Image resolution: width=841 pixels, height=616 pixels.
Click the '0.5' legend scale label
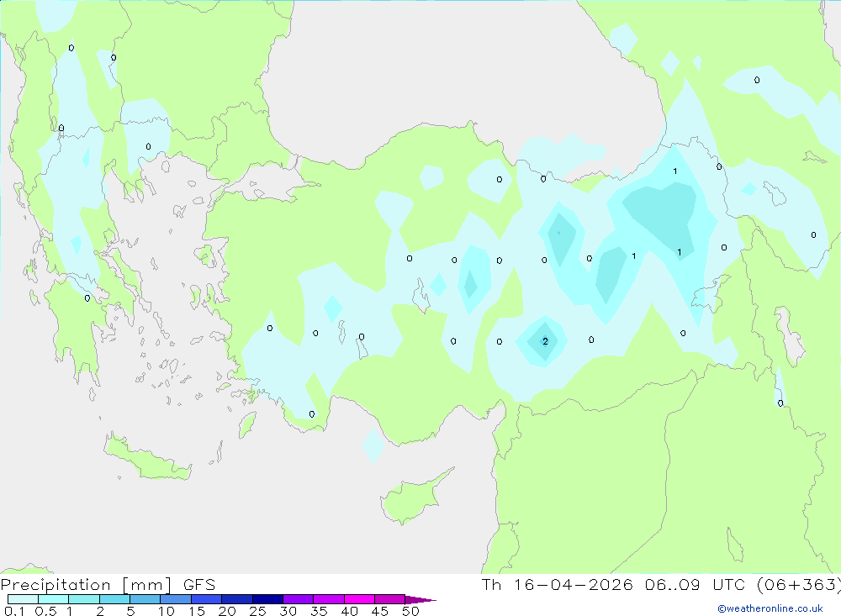(x=45, y=611)
